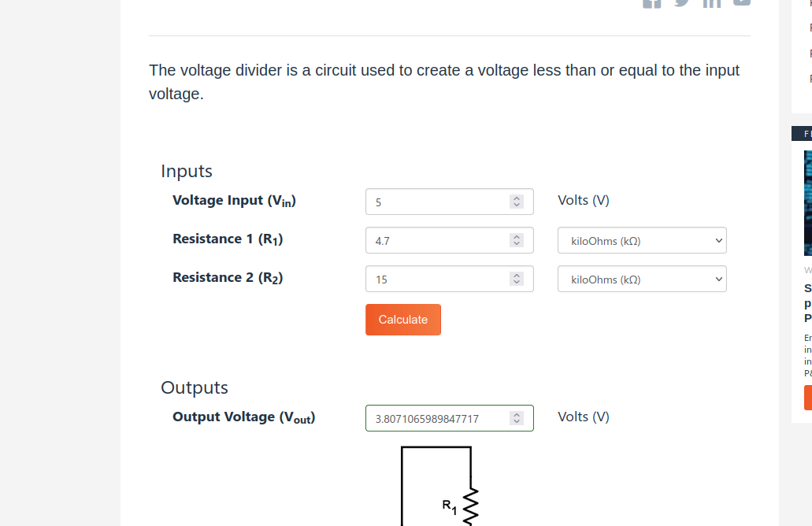
Task: Click the Voltage Input stepper arrows
Action: (x=517, y=202)
